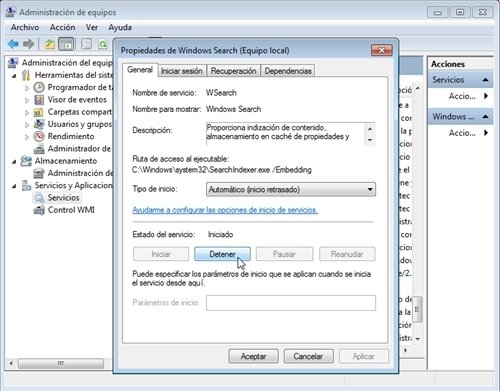The width and height of the screenshot is (500, 391).
Task: Select Control WMI in the tree
Action: click(x=71, y=210)
